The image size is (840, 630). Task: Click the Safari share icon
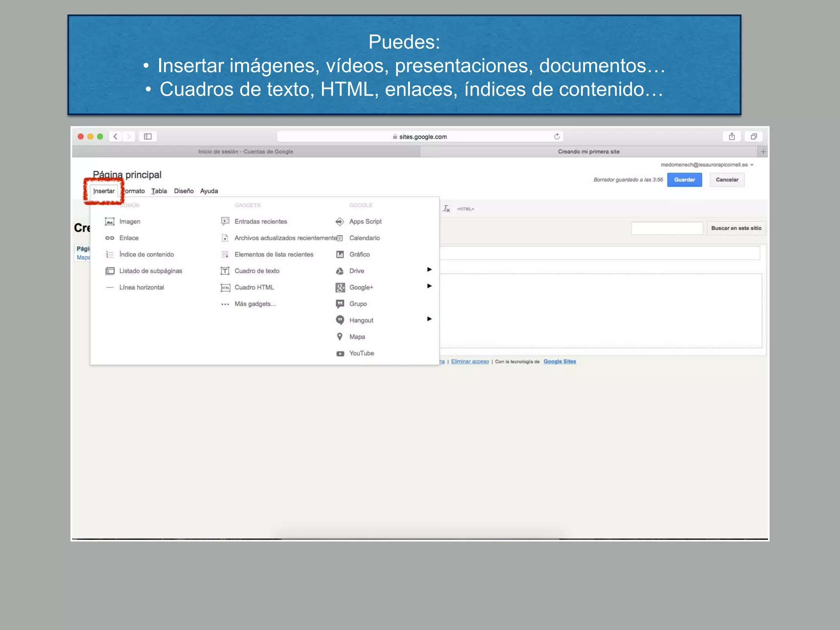click(x=732, y=137)
